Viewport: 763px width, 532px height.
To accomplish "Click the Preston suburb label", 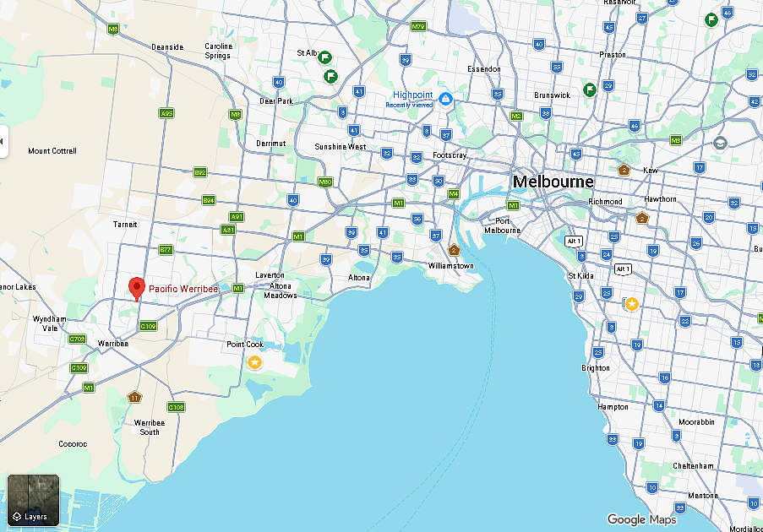I will 613,54.
